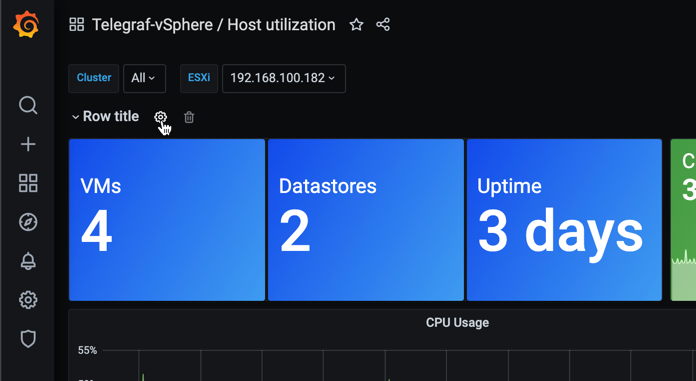This screenshot has height=381, width=696.
Task: Open the Alerting bell icon
Action: coord(28,261)
